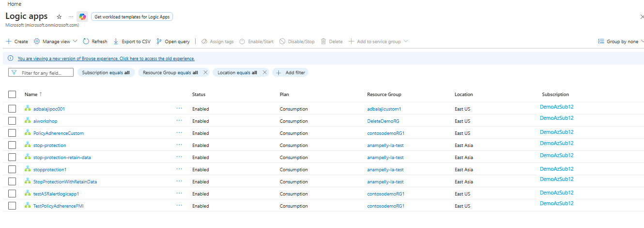Click the info icon in the banner
Screen dimensions: 644x228
coord(11,58)
